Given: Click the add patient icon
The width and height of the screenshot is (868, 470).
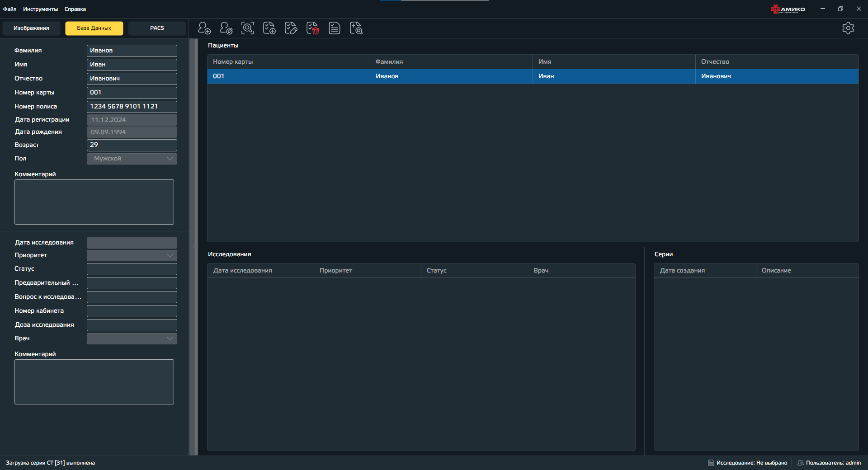Looking at the screenshot, I should pyautogui.click(x=204, y=28).
